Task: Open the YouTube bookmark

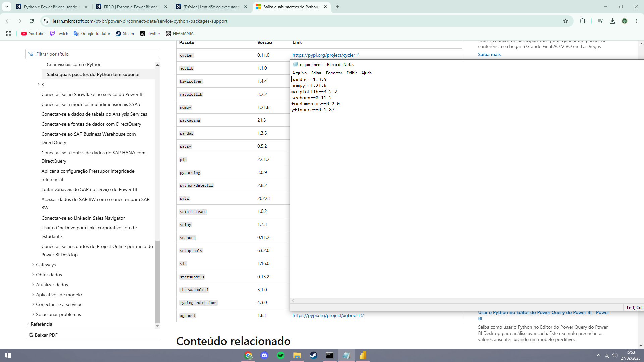Action: pos(33,34)
